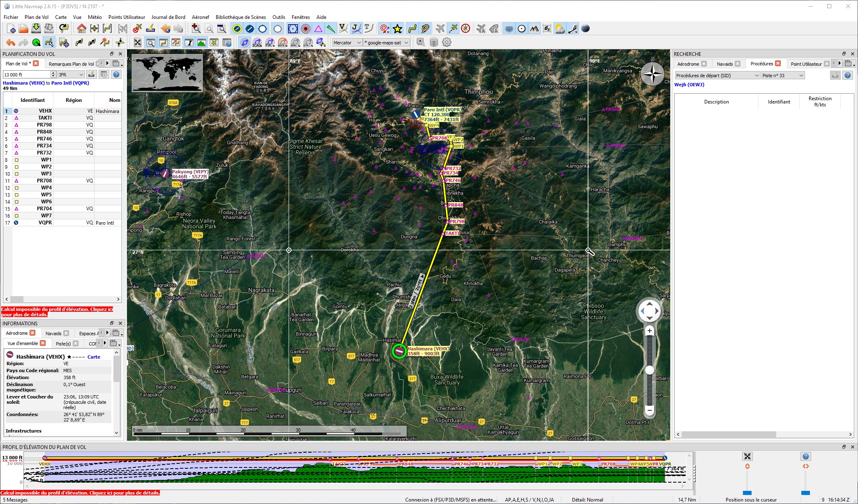Click the yellow star user points icon

click(x=397, y=29)
